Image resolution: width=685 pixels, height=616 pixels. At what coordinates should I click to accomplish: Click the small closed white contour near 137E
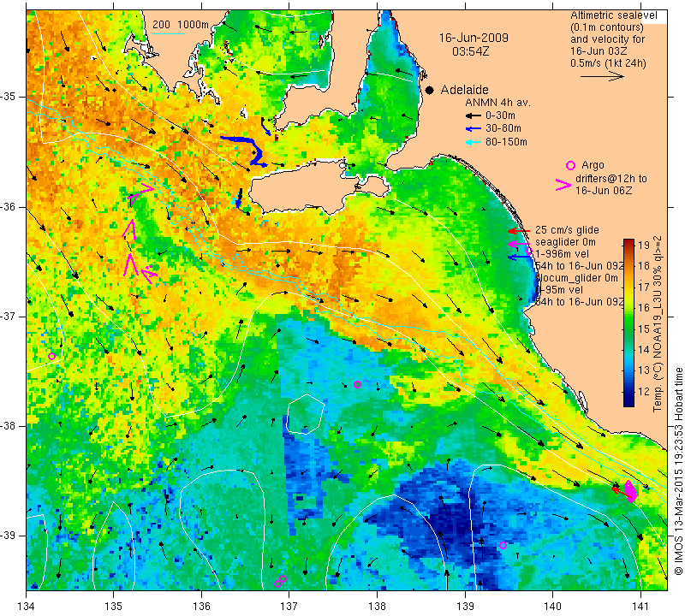pyautogui.click(x=306, y=414)
